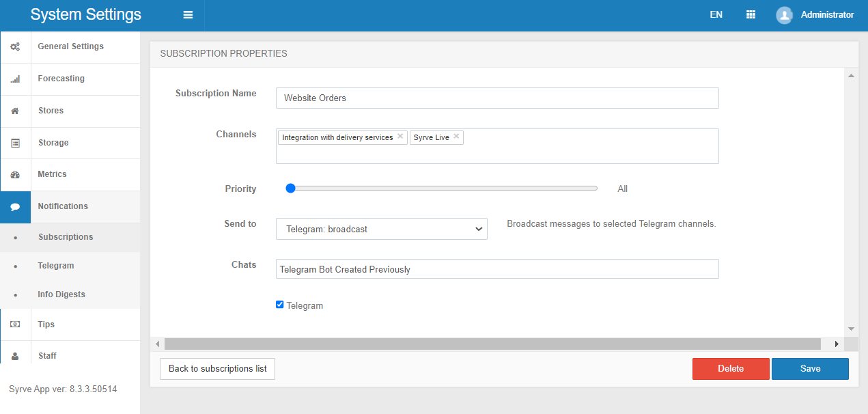Click the Subscription Name input field
This screenshot has height=414, width=868.
(496, 98)
